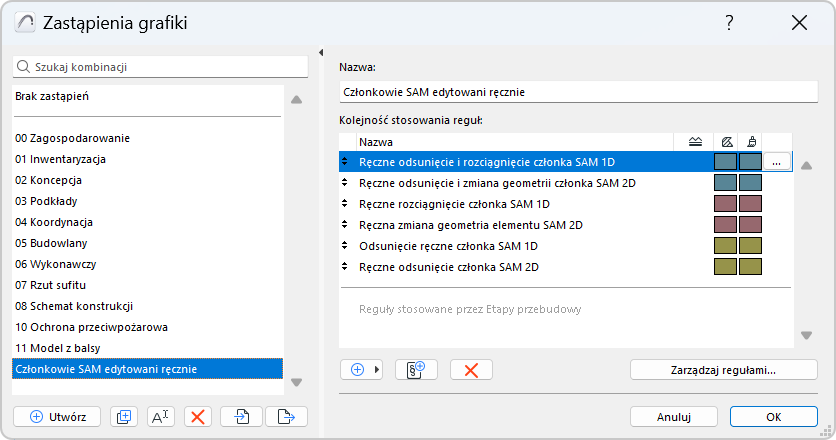The width and height of the screenshot is (836, 440).
Task: Click the ellipsis button on selected rule
Action: [778, 161]
